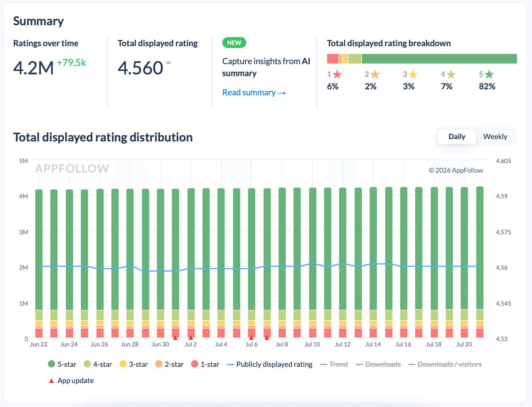Click the App update triangle at Jul 6
This screenshot has height=407, width=532.
pyautogui.click(x=251, y=337)
